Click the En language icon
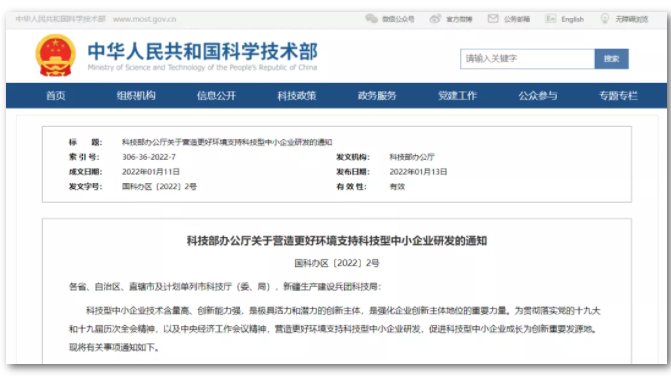 [x=551, y=18]
